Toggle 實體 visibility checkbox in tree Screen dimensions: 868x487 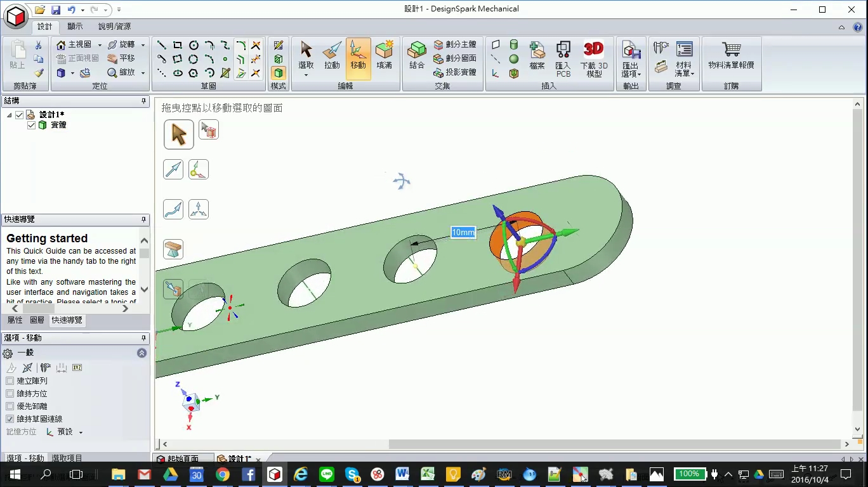pos(31,125)
